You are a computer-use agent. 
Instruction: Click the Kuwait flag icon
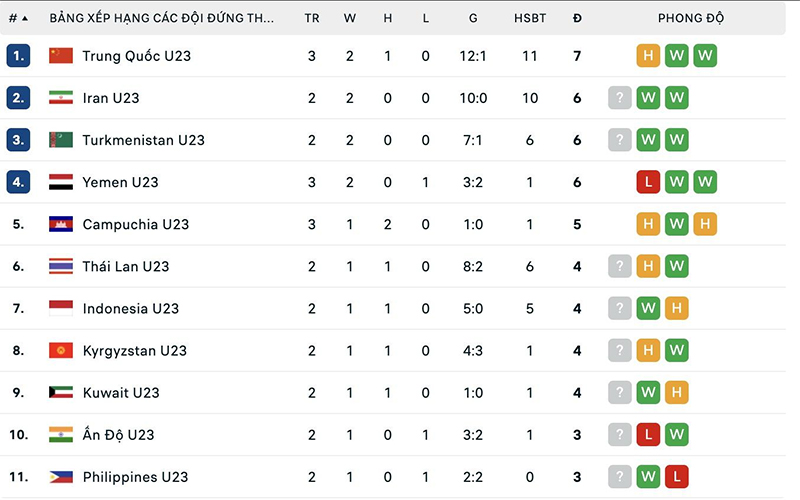click(61, 392)
